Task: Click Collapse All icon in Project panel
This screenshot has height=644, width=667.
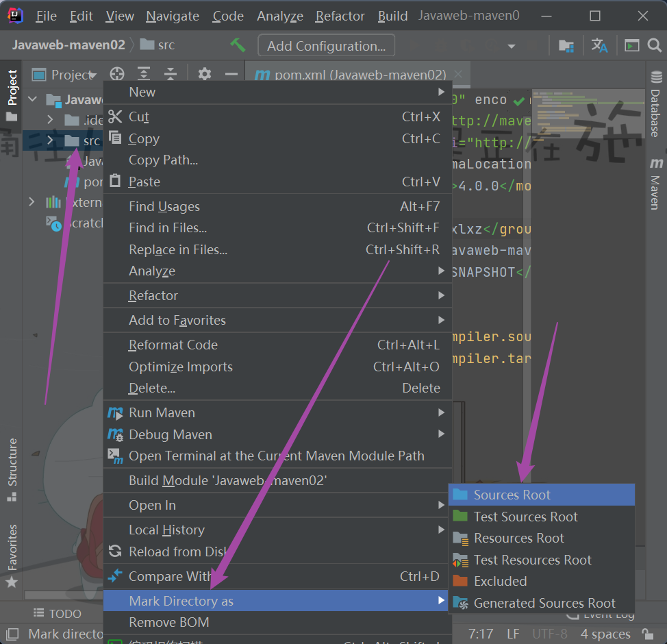Action: pyautogui.click(x=171, y=74)
